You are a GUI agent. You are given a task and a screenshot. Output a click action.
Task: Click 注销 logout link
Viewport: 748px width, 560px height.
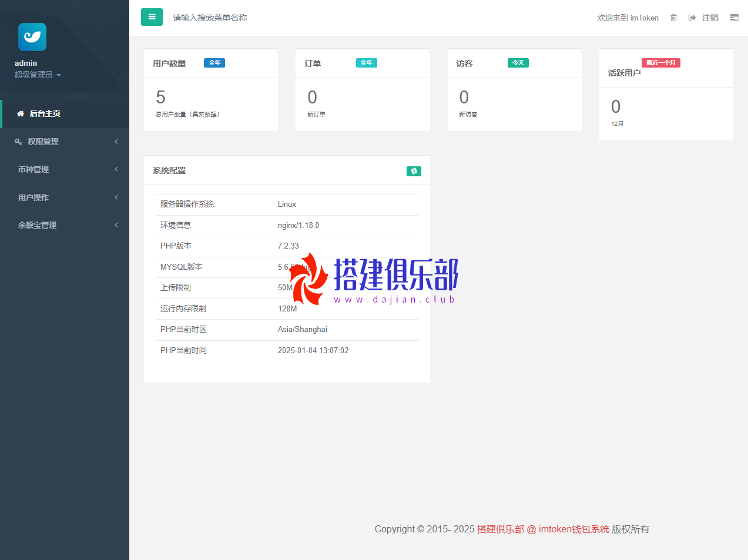(x=710, y=18)
